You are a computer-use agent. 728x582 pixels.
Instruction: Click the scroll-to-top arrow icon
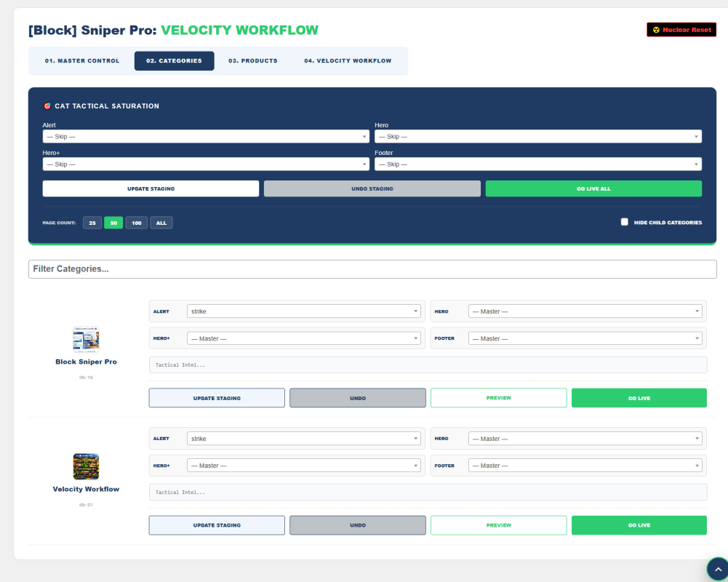tap(718, 569)
